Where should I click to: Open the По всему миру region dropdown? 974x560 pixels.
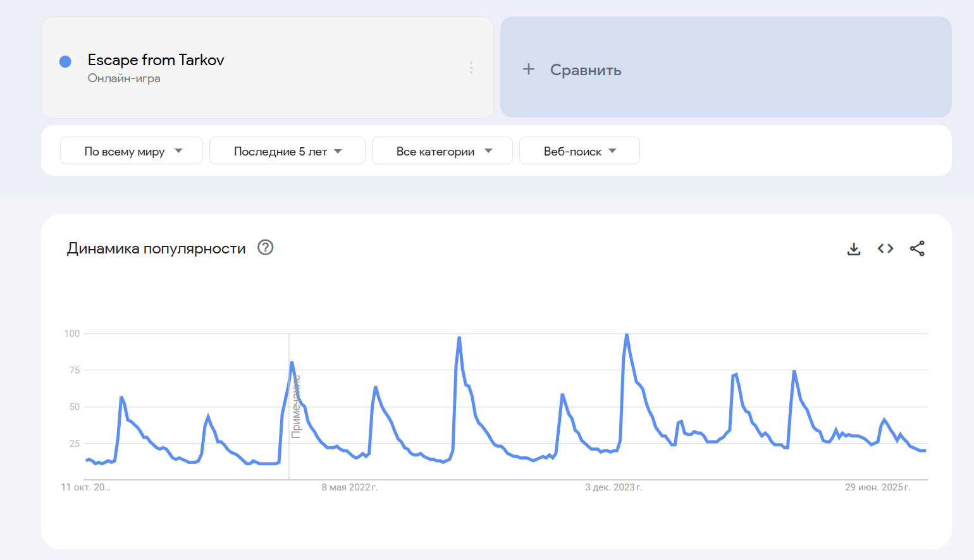pyautogui.click(x=132, y=151)
